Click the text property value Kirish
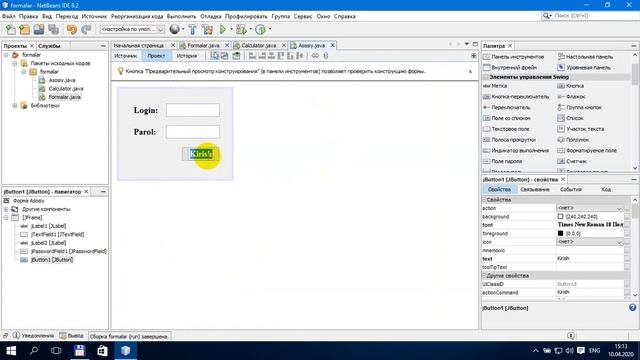The width and height of the screenshot is (640, 360). pos(590,259)
